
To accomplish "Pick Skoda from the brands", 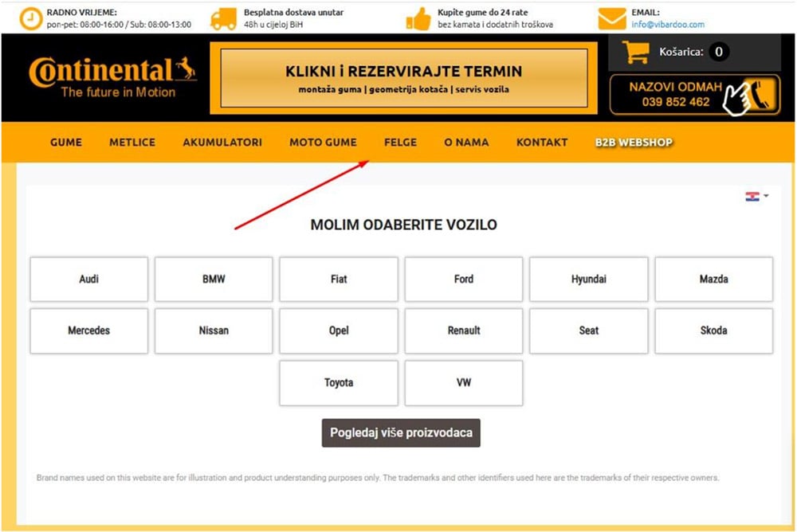I will pyautogui.click(x=713, y=331).
